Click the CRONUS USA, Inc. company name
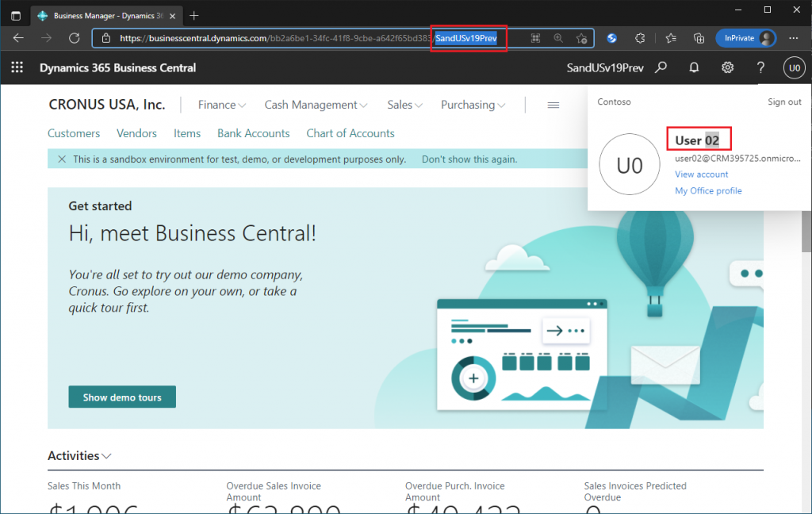Viewport: 812px width, 514px height. (107, 105)
